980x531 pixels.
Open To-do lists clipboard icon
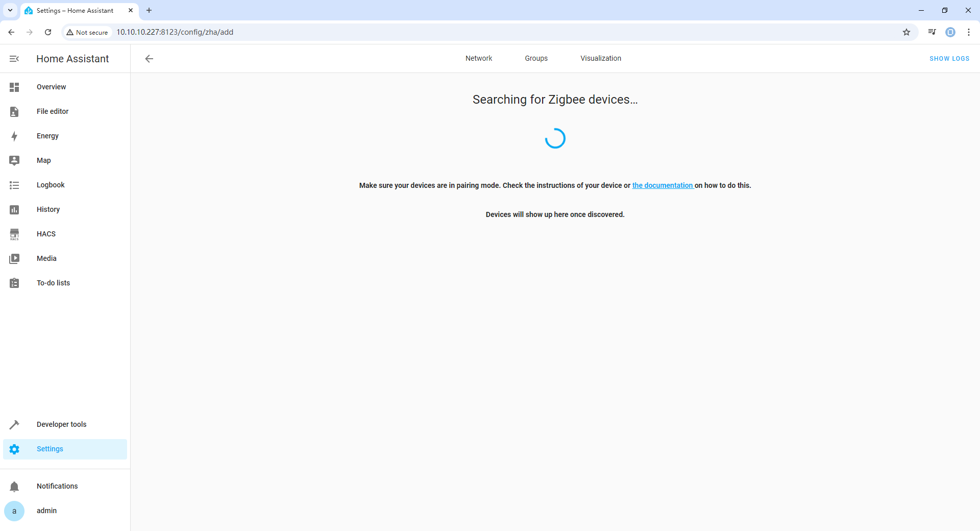point(14,283)
